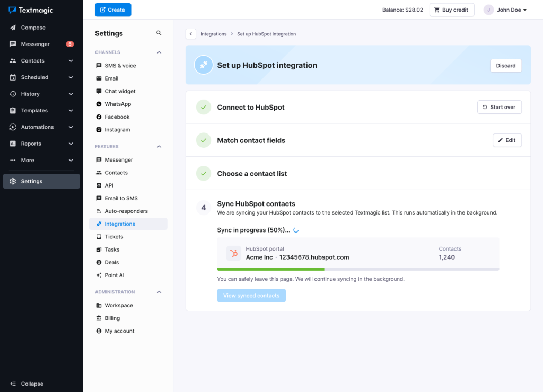Click Start over on Connect to HubSpot
This screenshot has height=392, width=543.
tap(499, 107)
